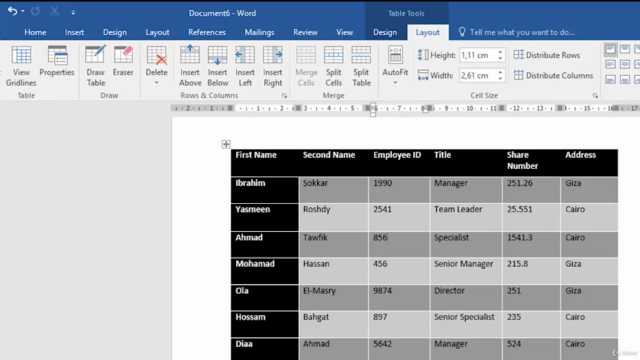Select Align Top Center alignment icon
Screen dimensions: 640x360
tap(624, 50)
